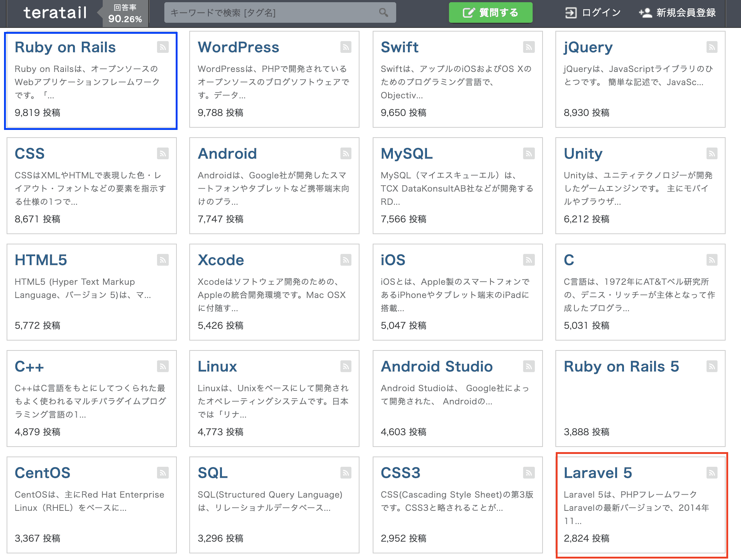Click the green 質問する button
741x560 pixels.
[x=491, y=13]
